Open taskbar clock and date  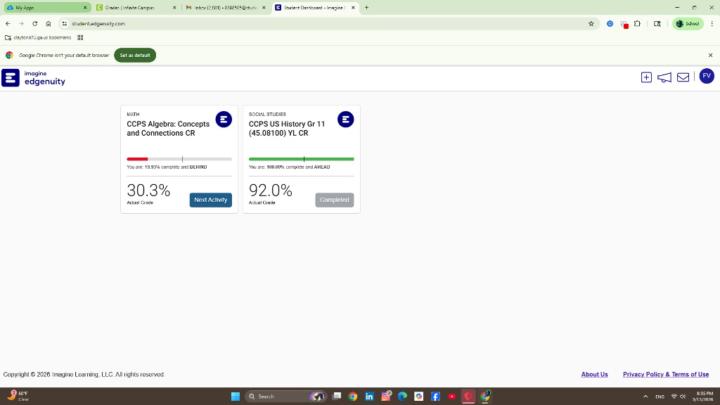705,396
